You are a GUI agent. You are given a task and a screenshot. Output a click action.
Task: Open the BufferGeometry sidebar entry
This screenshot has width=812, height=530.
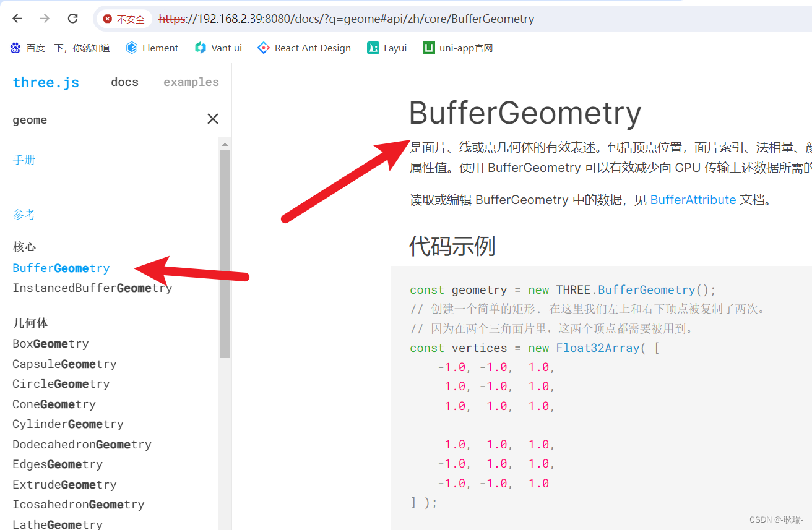click(x=61, y=268)
